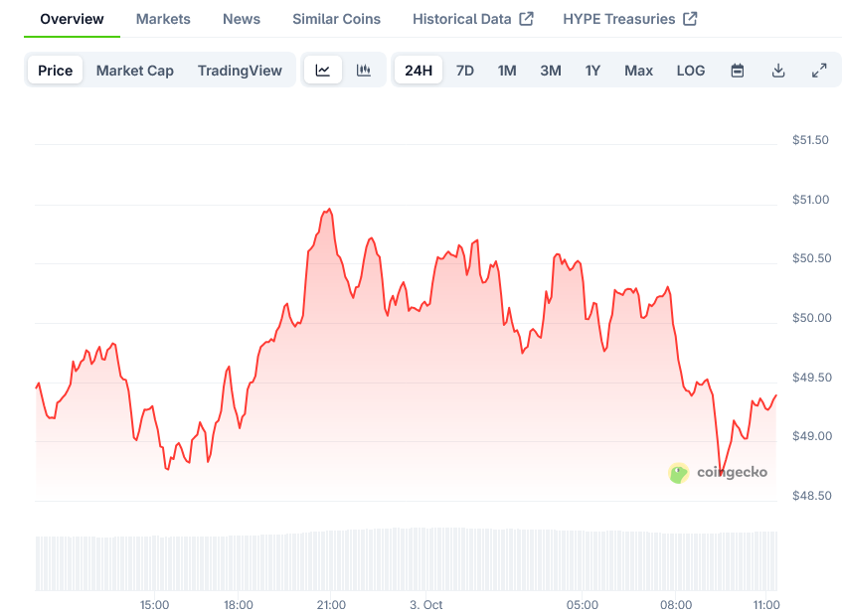
Task: Select the Price chart mode
Action: click(56, 71)
